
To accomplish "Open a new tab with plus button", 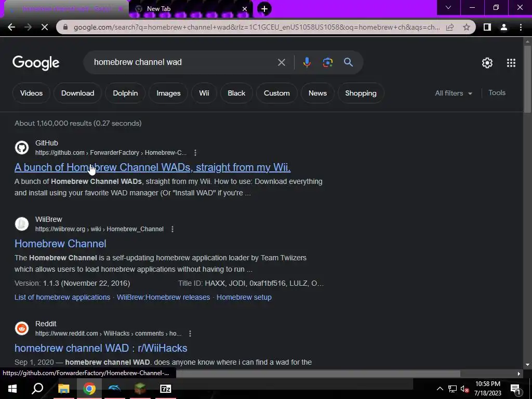I will tap(264, 9).
